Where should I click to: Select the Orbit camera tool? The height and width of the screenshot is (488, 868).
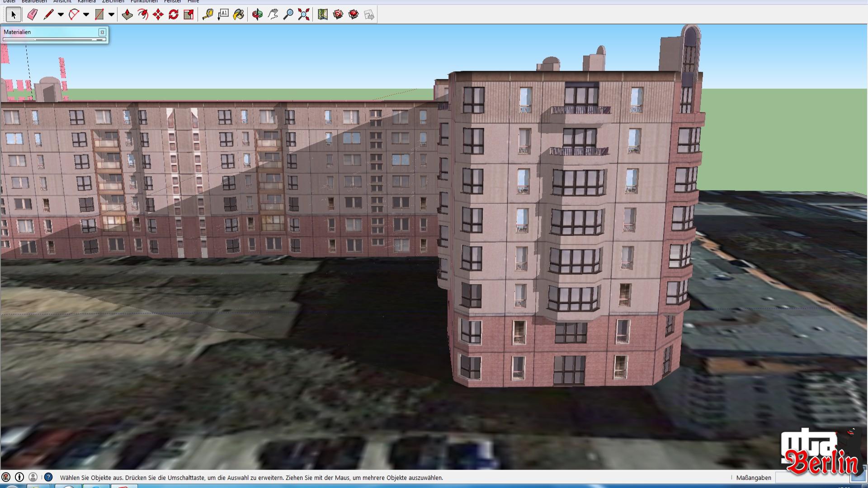pyautogui.click(x=257, y=15)
